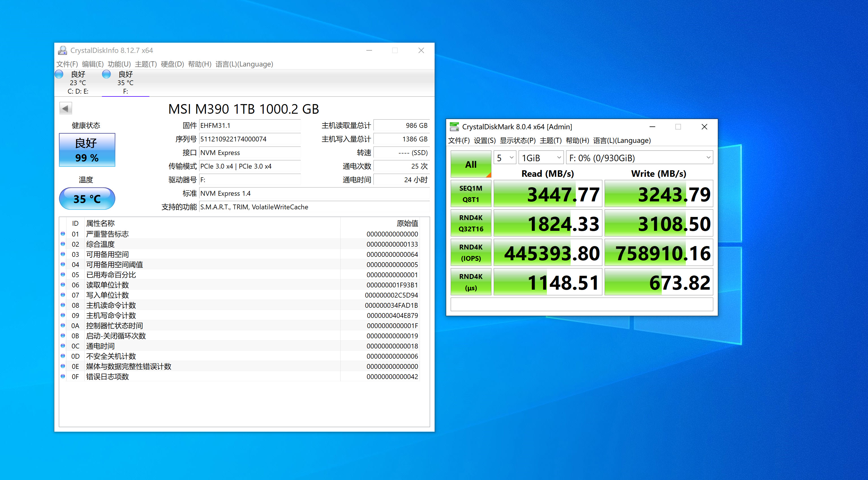868x480 pixels.
Task: Click the back arrow disk navigation icon
Action: (66, 108)
